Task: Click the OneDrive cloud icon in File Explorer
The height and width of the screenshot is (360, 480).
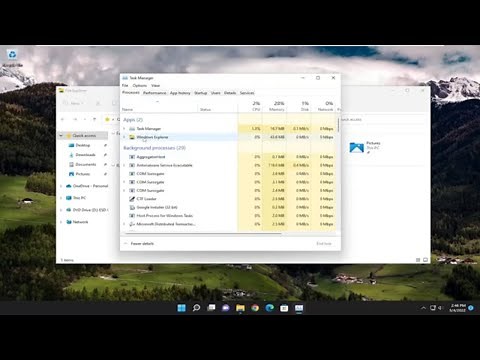Action: [68, 186]
